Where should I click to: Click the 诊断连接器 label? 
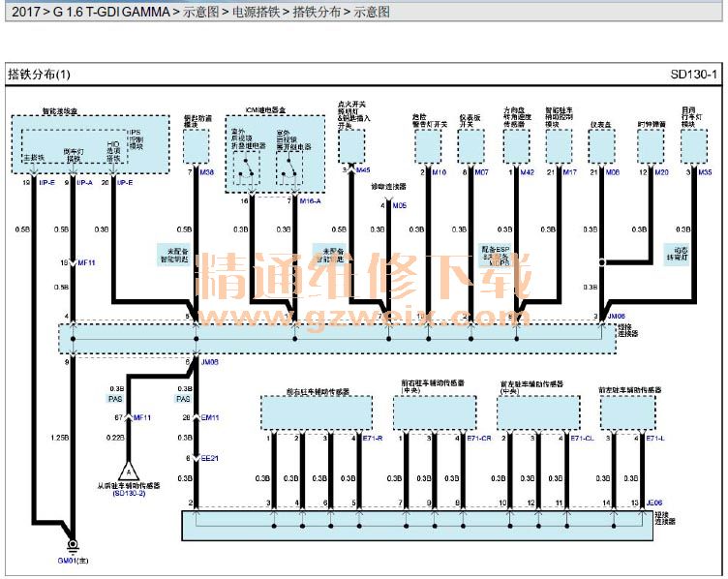388,187
